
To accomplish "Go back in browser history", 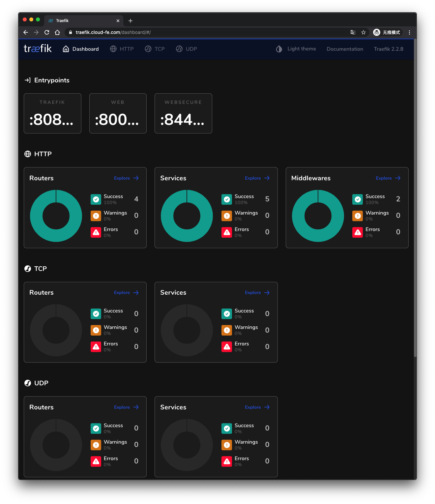I will click(26, 32).
